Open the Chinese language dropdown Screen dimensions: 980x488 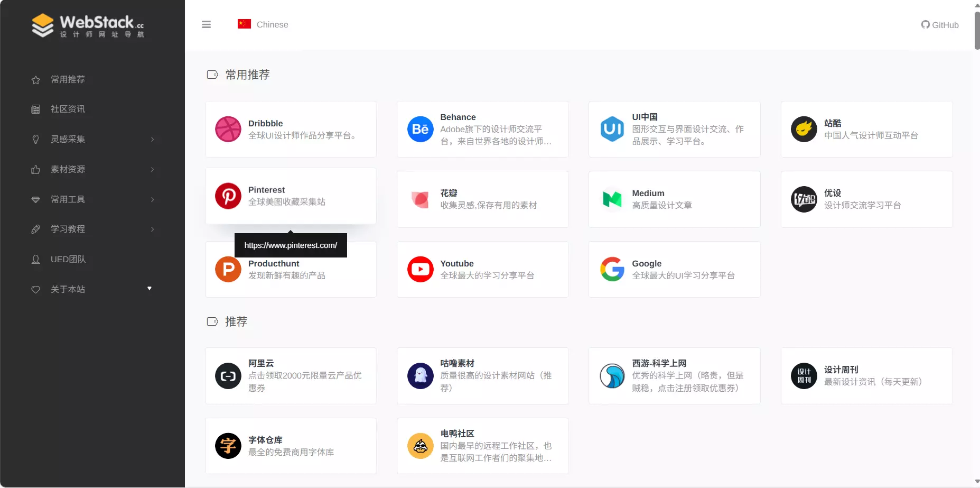pos(263,24)
